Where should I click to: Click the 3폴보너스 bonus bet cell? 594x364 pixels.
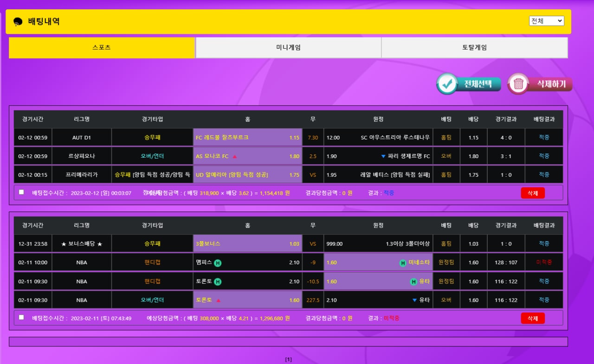click(x=247, y=244)
